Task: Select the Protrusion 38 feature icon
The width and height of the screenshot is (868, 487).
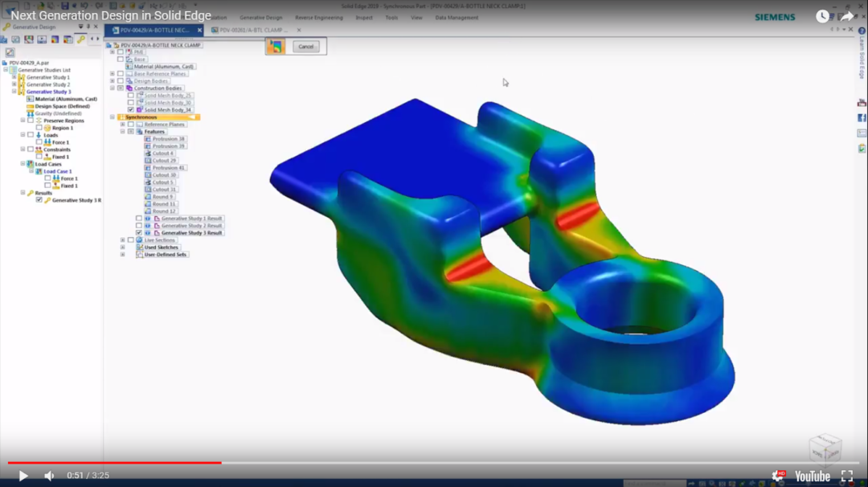Action: [x=148, y=139]
